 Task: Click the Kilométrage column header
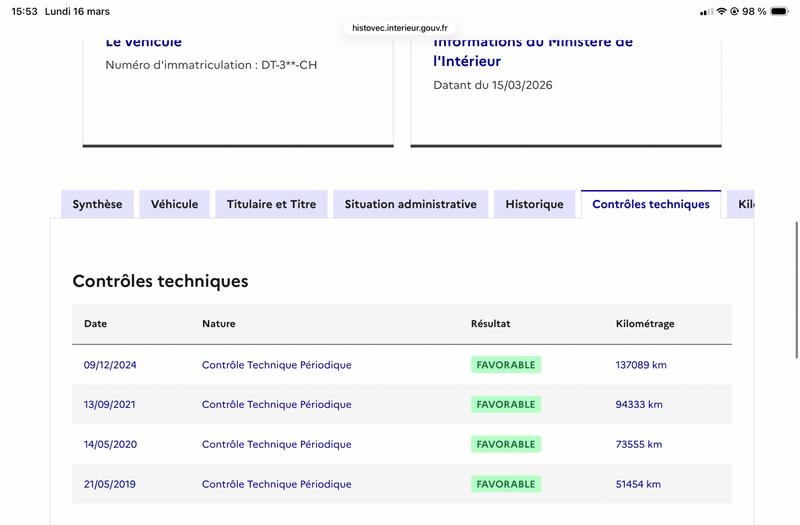(645, 324)
